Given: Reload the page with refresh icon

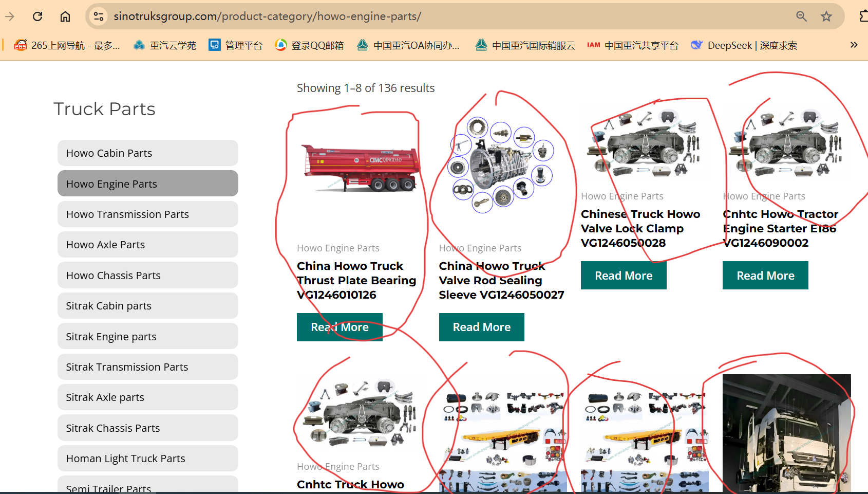Looking at the screenshot, I should pyautogui.click(x=37, y=16).
